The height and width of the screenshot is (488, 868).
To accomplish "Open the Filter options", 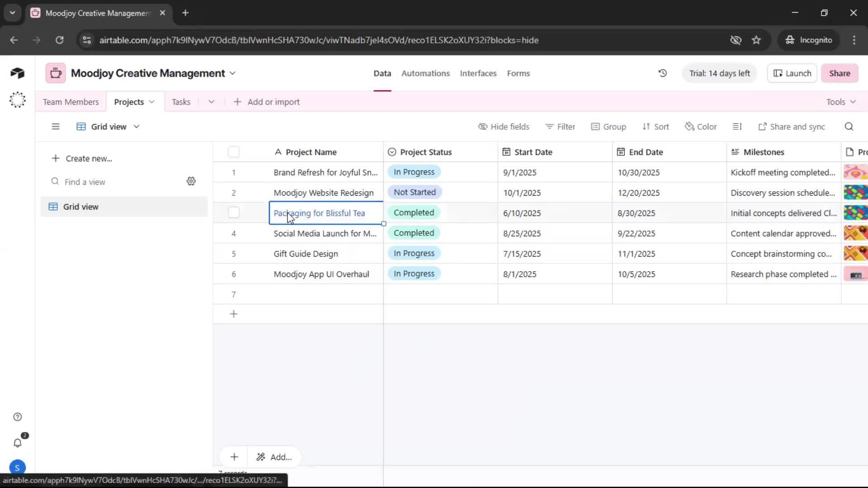I will 560,127.
